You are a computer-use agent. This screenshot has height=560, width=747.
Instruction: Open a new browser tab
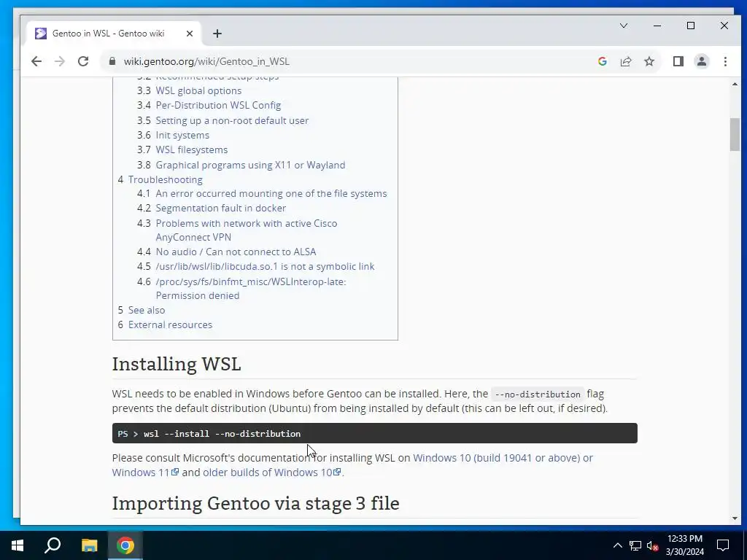[217, 34]
